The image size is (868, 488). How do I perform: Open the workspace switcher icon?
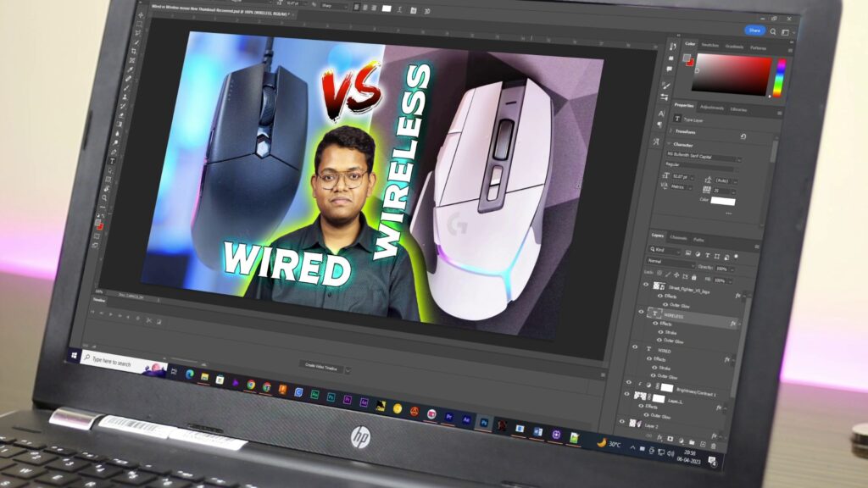pos(785,33)
